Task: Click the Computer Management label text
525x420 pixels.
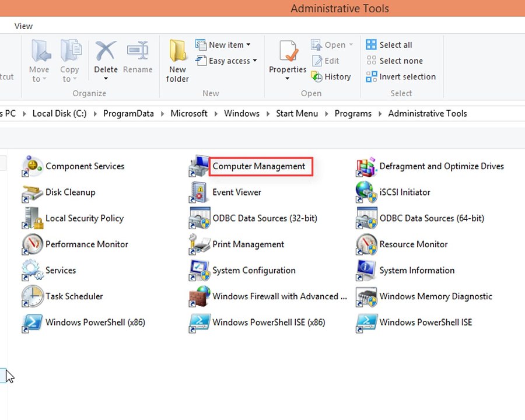Action: 259,166
